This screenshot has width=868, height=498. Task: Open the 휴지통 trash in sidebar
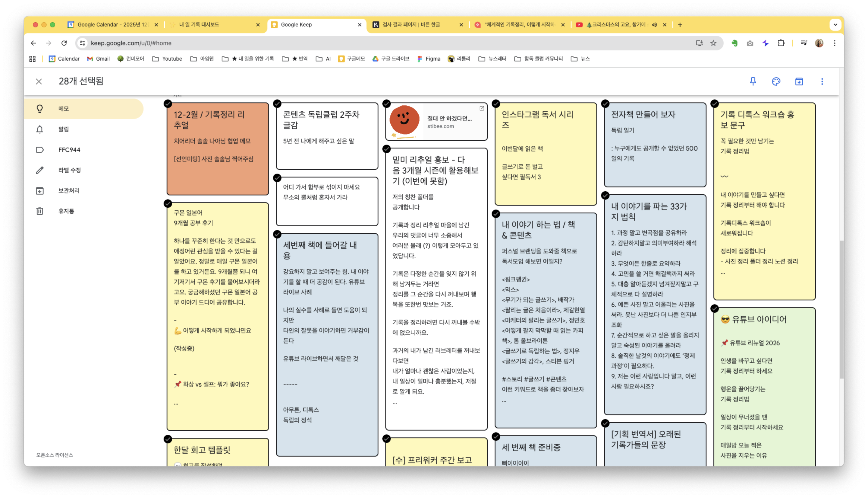pos(40,211)
